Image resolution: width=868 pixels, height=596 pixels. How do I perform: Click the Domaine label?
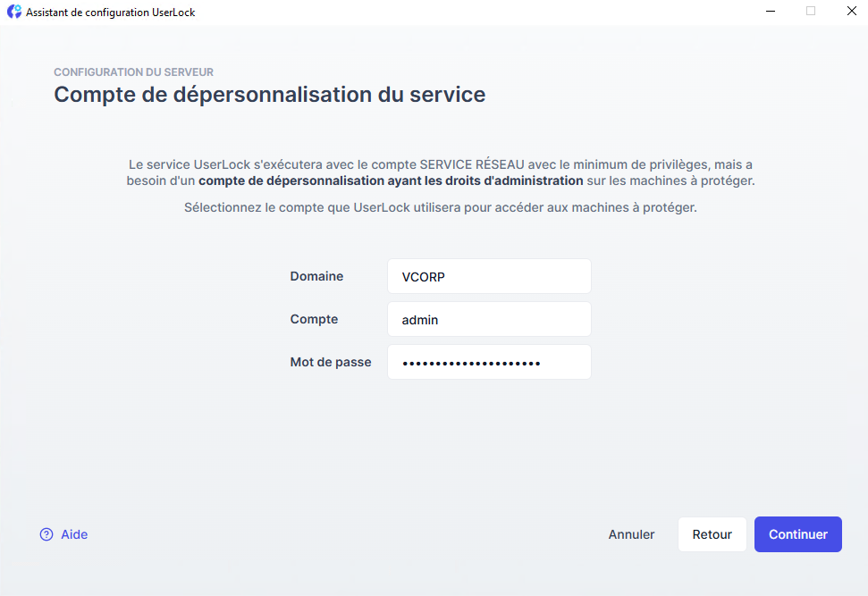[316, 277]
